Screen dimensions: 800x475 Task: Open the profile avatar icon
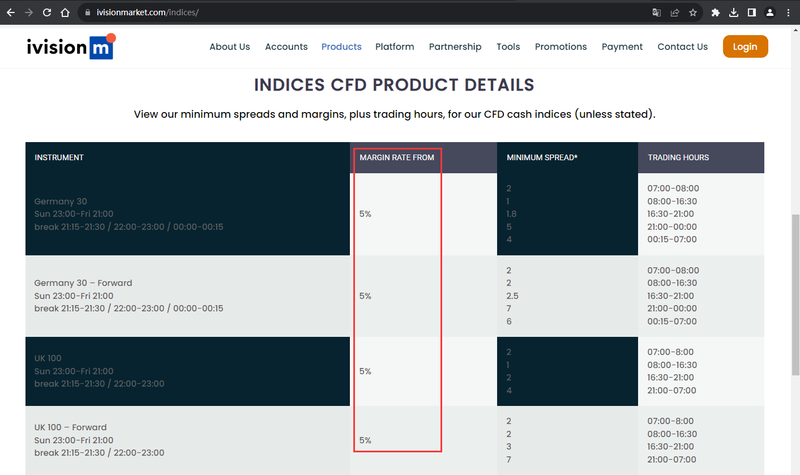(x=770, y=13)
